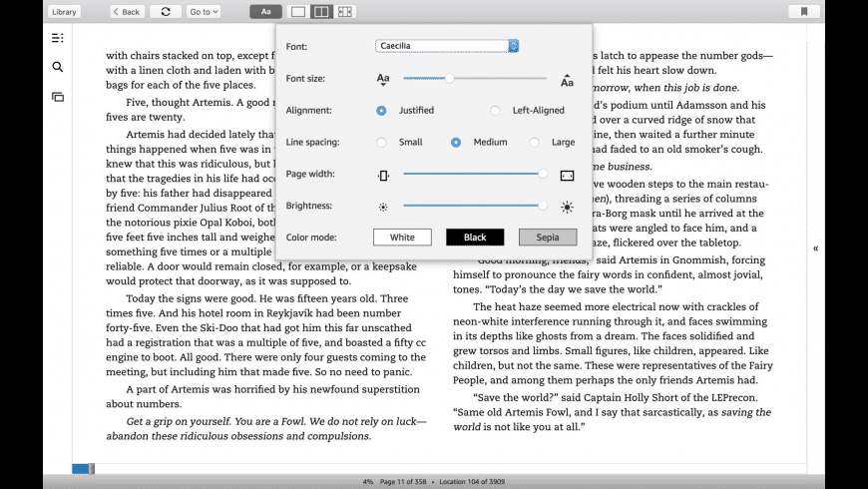Bookmark this page with bookmark icon
The width and height of the screenshot is (868, 489).
tap(804, 12)
